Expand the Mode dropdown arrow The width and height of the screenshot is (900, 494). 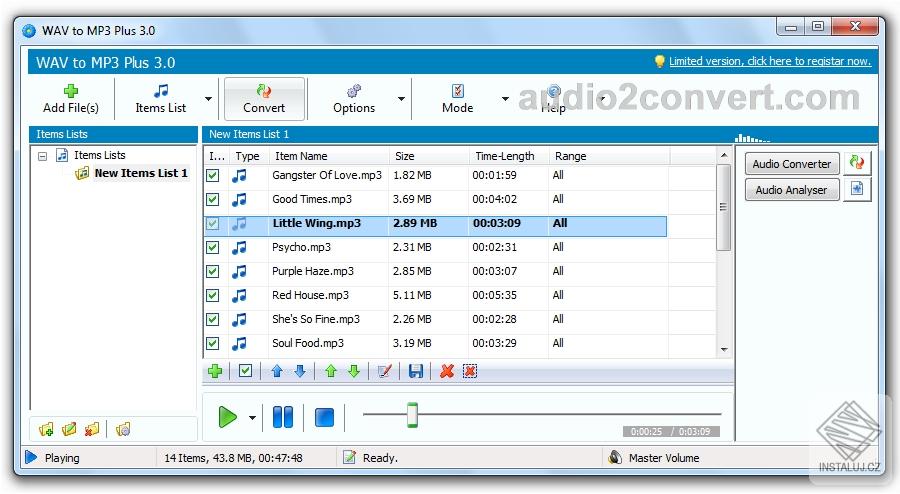[x=505, y=99]
